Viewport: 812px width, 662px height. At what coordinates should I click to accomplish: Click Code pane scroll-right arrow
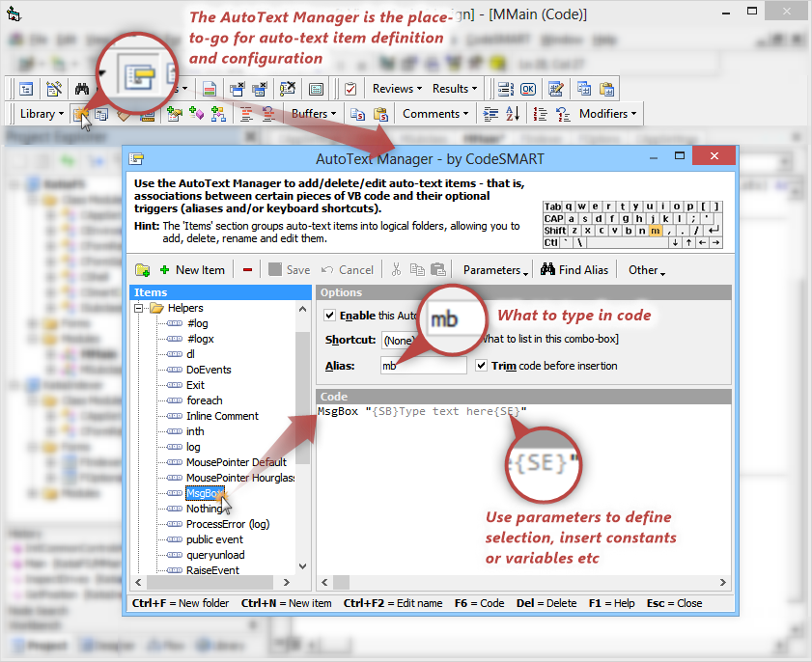coord(722,582)
